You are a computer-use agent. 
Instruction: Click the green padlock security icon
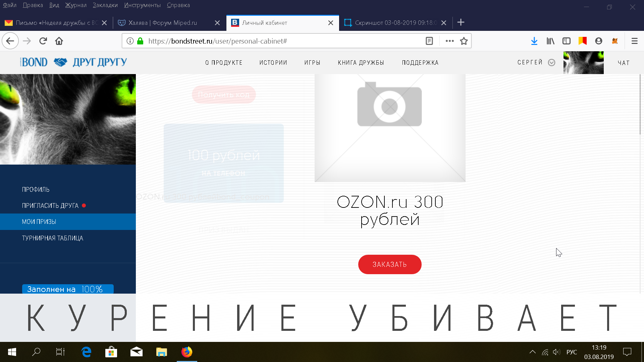(140, 41)
